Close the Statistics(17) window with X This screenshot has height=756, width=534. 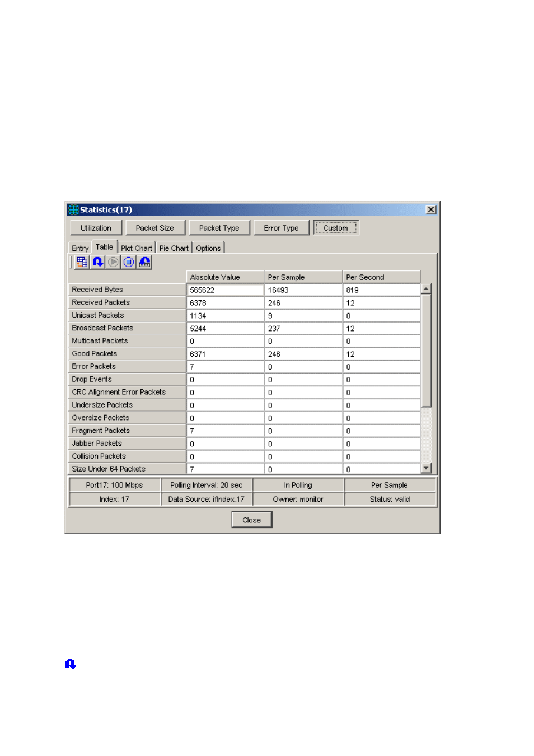[x=430, y=209]
